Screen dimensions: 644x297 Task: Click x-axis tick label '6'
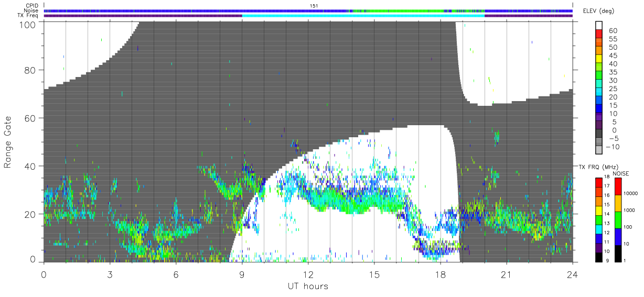176,274
